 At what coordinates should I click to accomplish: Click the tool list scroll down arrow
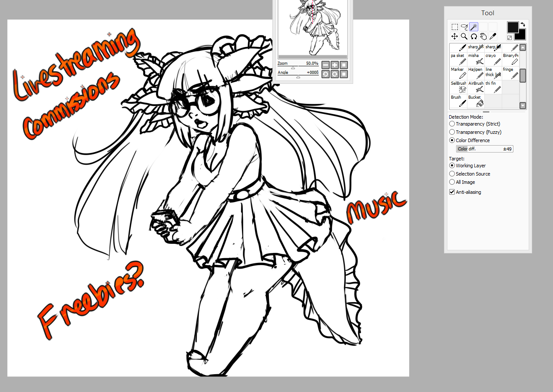point(523,105)
